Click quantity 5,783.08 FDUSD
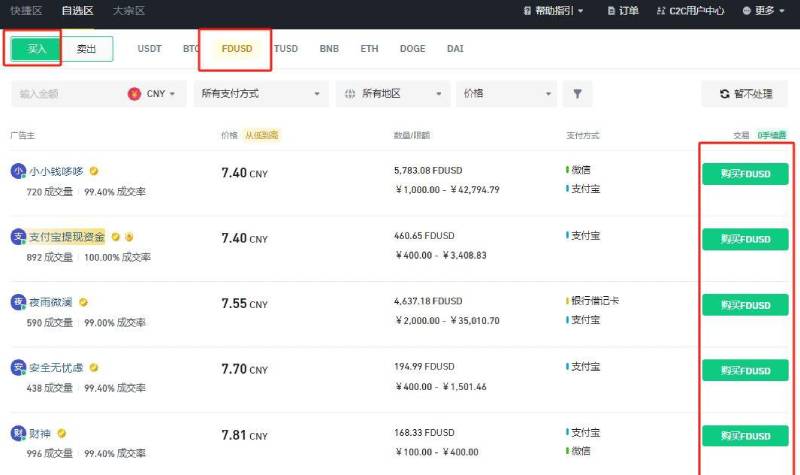800x475 pixels. (428, 170)
